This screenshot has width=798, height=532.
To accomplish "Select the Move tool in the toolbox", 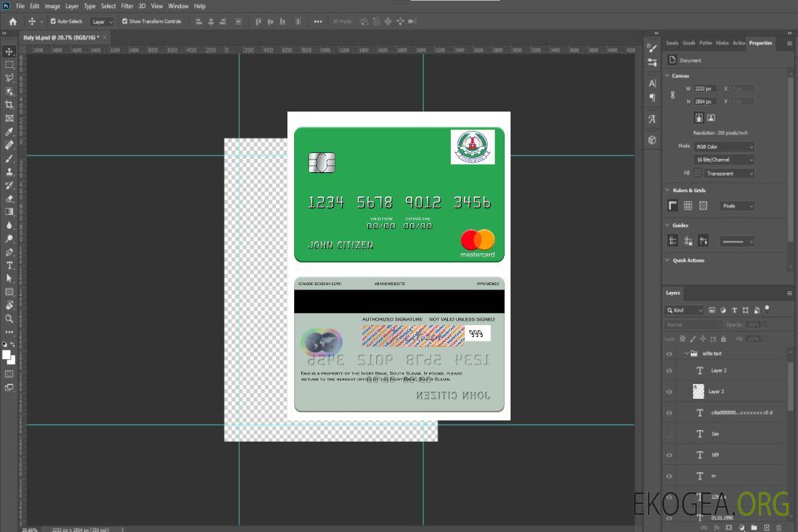I will click(x=9, y=52).
